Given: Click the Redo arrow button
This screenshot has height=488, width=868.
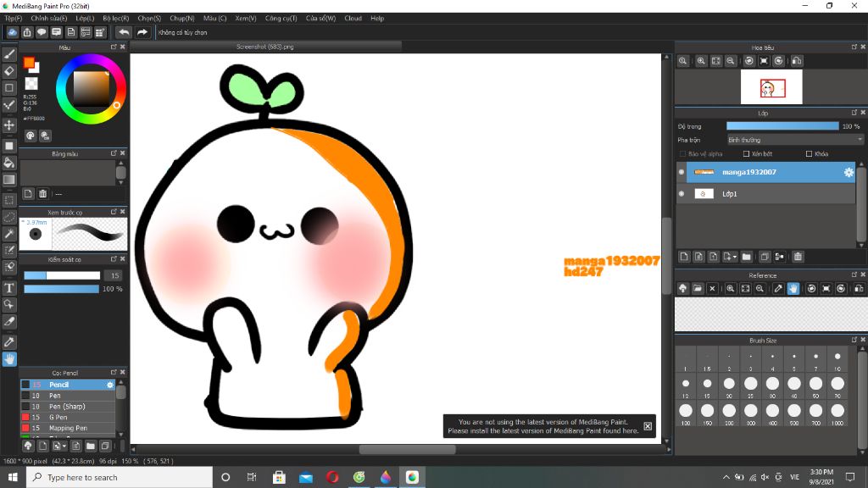Looking at the screenshot, I should (142, 33).
